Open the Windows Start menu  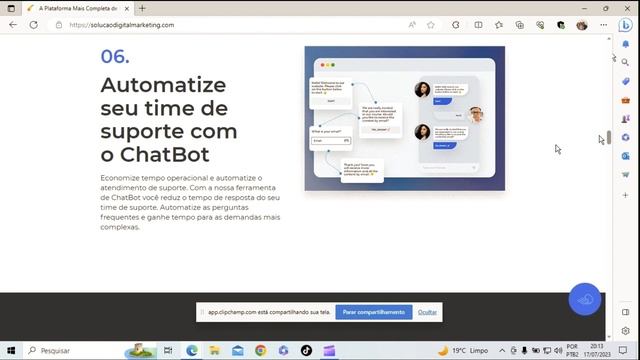pyautogui.click(x=11, y=351)
